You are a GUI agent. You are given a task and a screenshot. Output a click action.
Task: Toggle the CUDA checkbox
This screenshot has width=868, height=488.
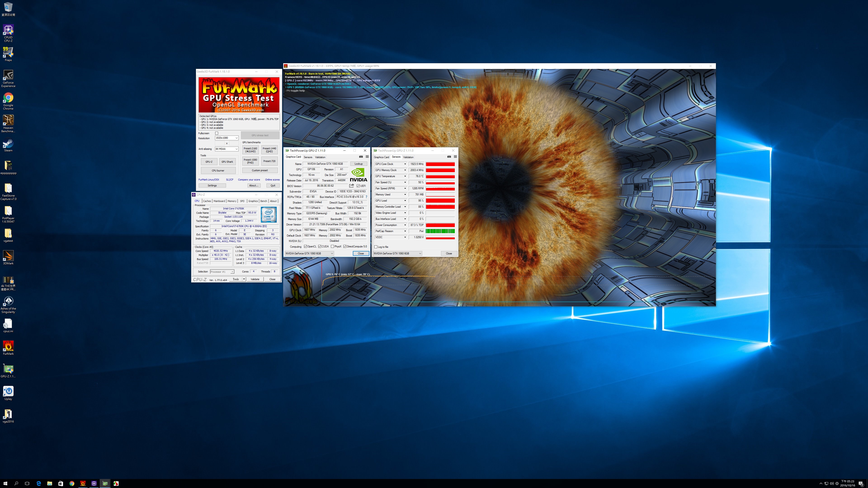coord(320,246)
